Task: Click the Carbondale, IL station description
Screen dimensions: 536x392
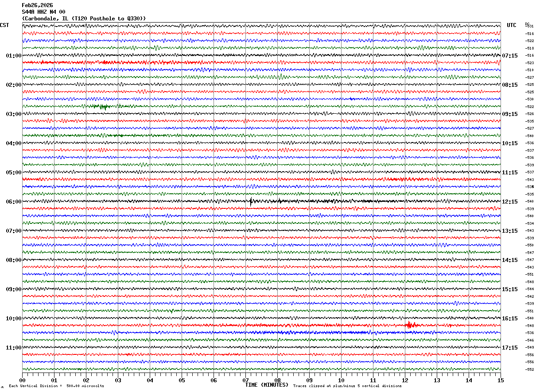Action: [x=84, y=19]
